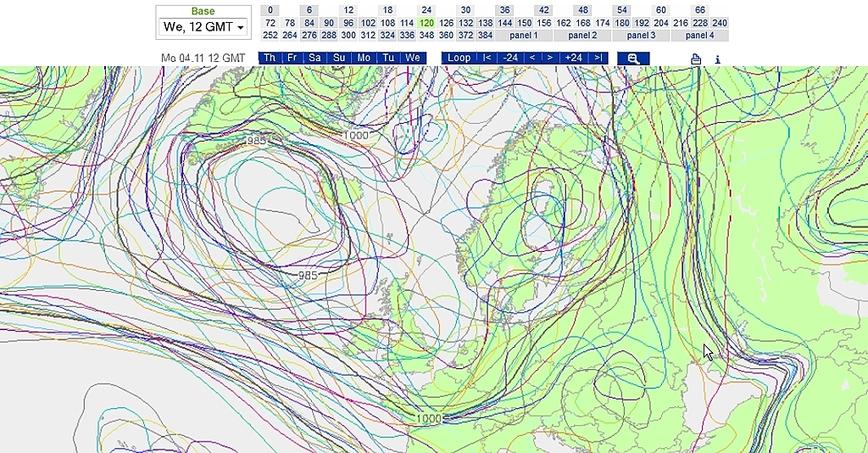This screenshot has height=453, width=868.
Task: Select forecast hour 144
Action: pos(505,23)
